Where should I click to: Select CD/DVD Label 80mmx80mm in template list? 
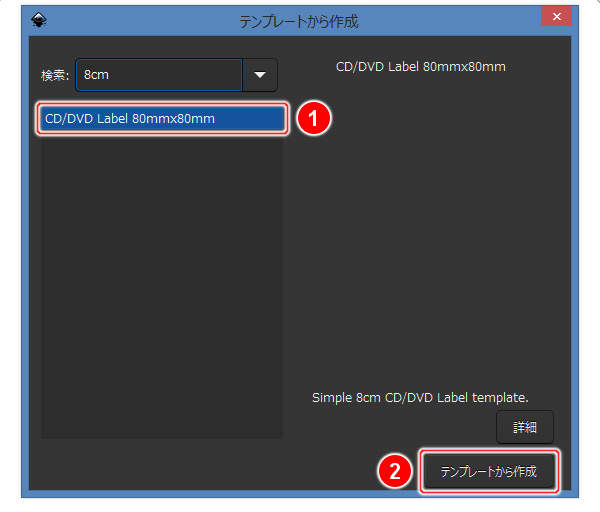[x=162, y=119]
